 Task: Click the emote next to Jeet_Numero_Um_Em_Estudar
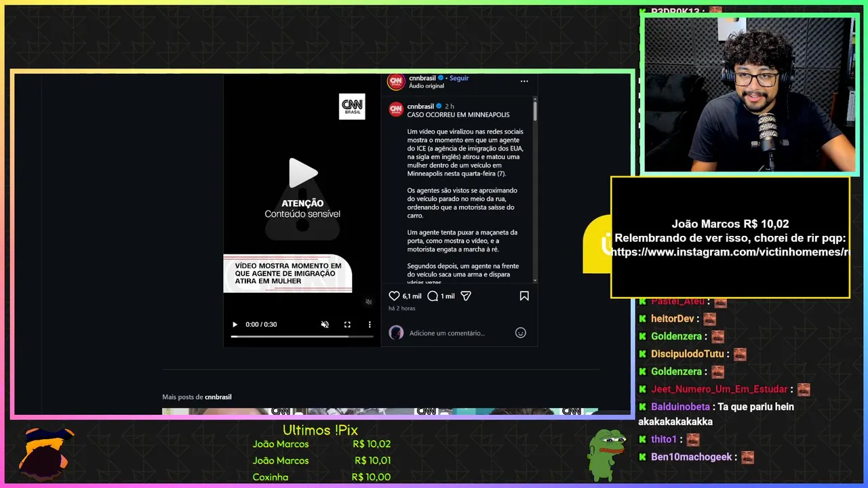click(x=804, y=390)
